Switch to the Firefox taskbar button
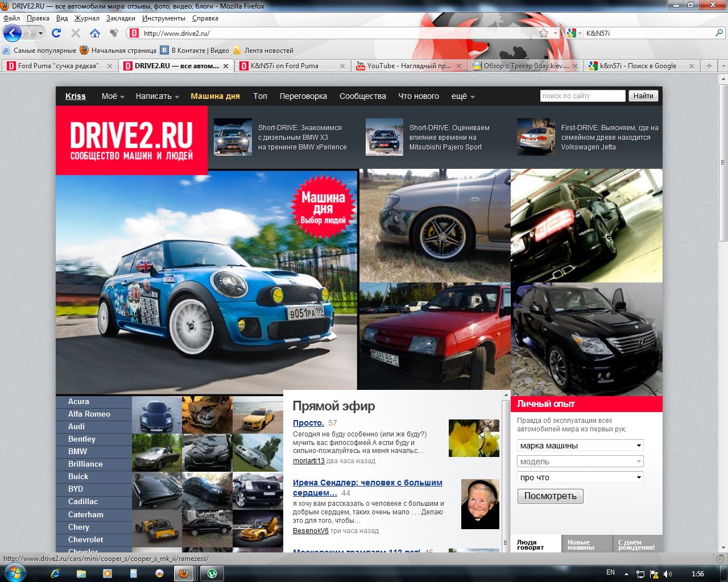The image size is (728, 582). [x=184, y=573]
